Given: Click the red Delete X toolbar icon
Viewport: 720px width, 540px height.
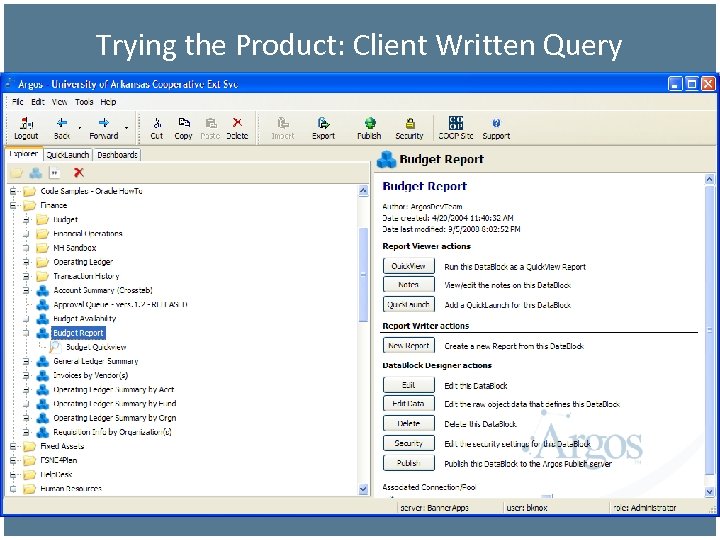Looking at the screenshot, I should tap(237, 122).
